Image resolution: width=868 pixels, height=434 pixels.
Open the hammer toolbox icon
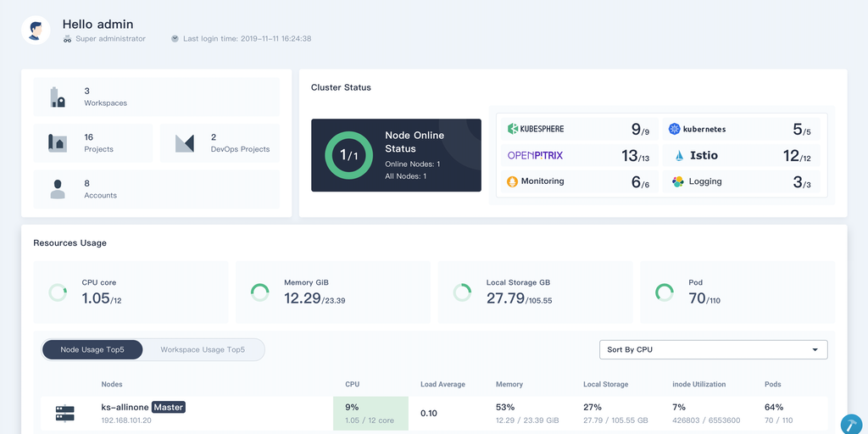click(x=850, y=423)
